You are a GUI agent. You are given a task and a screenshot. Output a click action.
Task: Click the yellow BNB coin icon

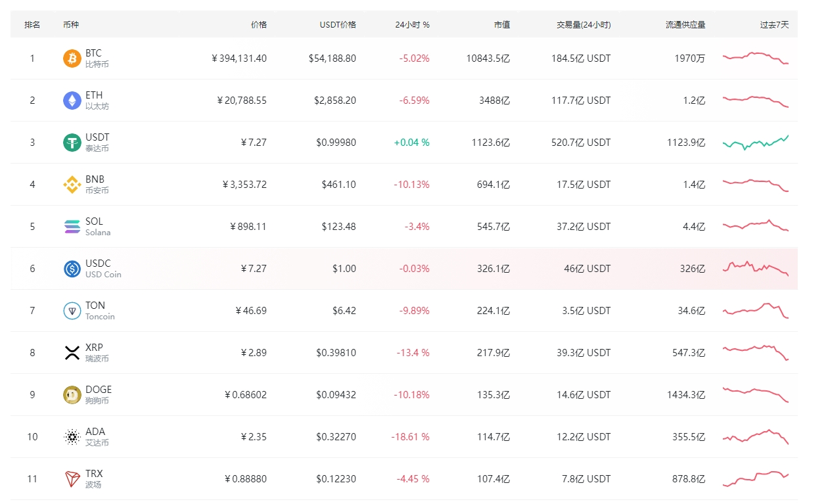point(72,185)
